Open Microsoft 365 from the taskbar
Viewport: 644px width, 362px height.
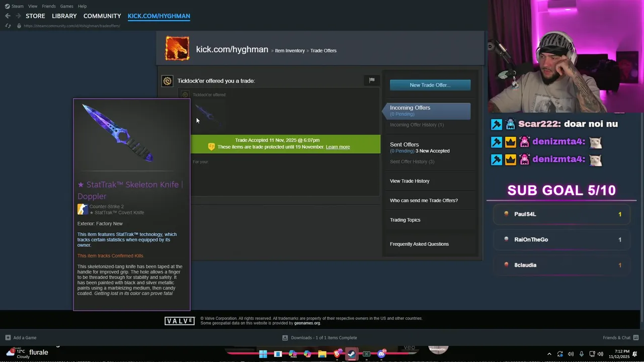pos(293,354)
